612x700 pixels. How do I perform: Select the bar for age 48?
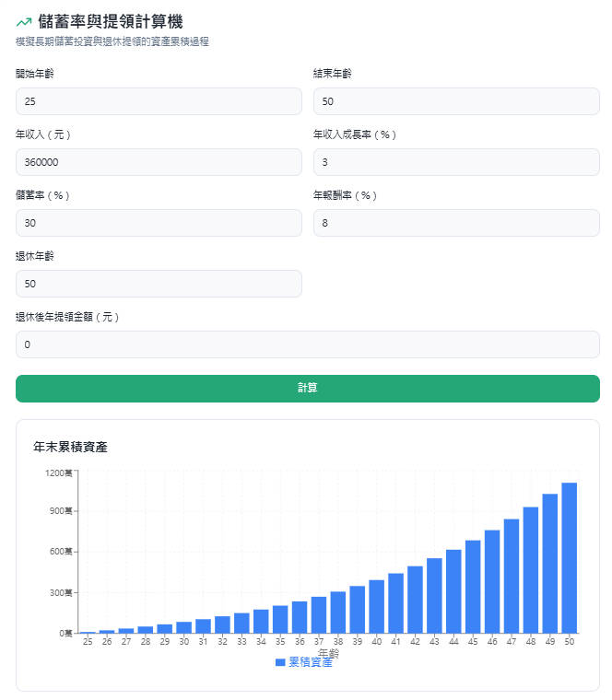click(531, 569)
